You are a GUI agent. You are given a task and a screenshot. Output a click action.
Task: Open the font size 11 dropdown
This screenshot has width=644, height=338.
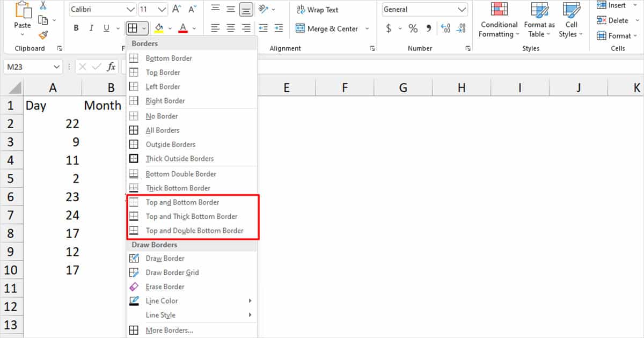pyautogui.click(x=163, y=10)
